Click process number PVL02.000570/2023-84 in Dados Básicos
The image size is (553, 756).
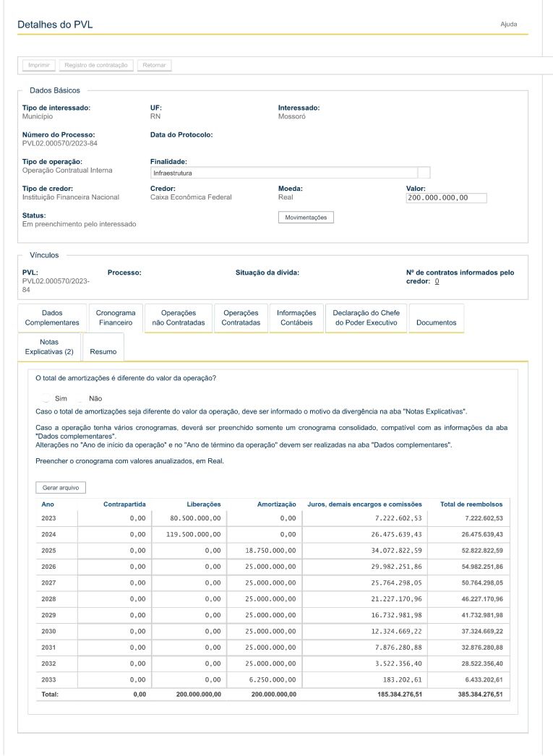pos(60,144)
